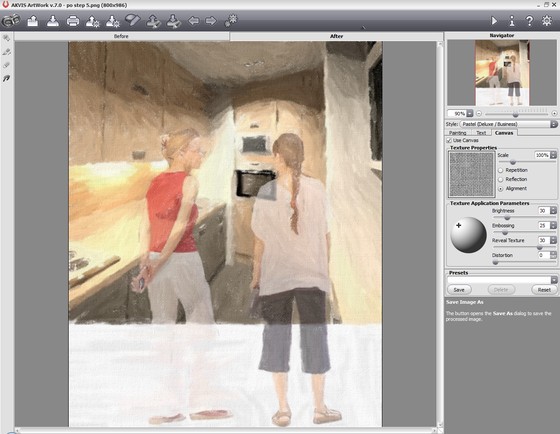Viewport: 560px width, 434px height.
Task: Click the Redo right arrow icon
Action: (211, 21)
